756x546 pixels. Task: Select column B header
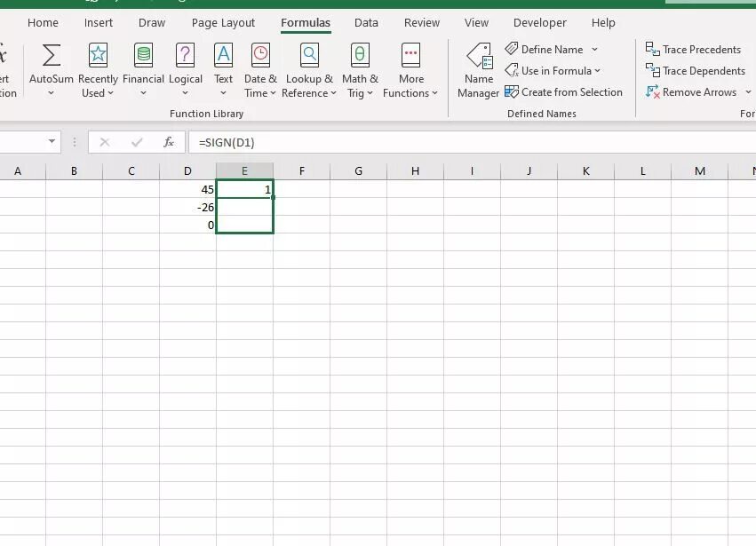(75, 171)
